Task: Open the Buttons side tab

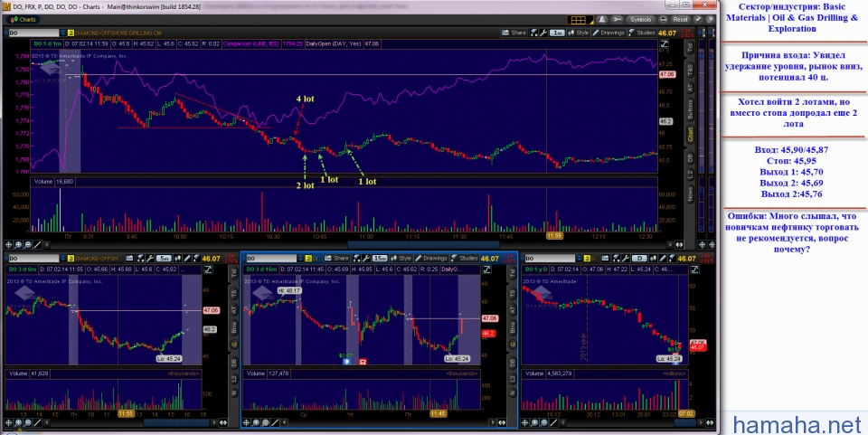Action: click(x=690, y=109)
